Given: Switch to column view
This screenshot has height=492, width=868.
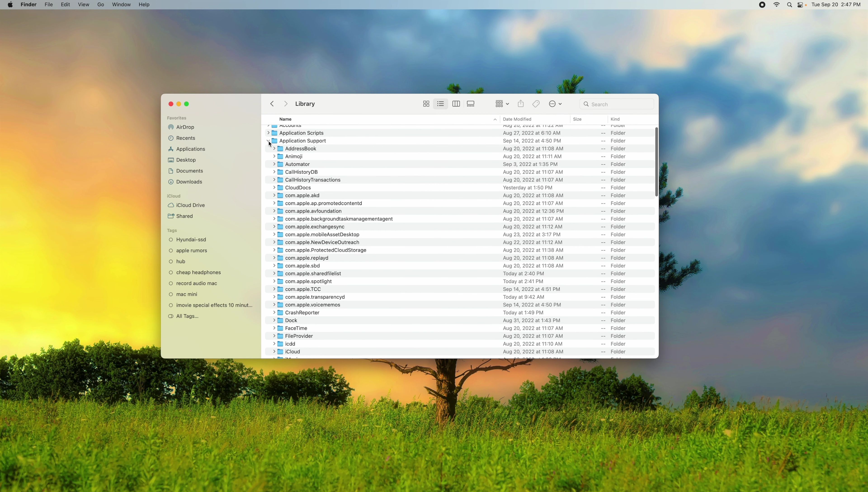Looking at the screenshot, I should 456,104.
